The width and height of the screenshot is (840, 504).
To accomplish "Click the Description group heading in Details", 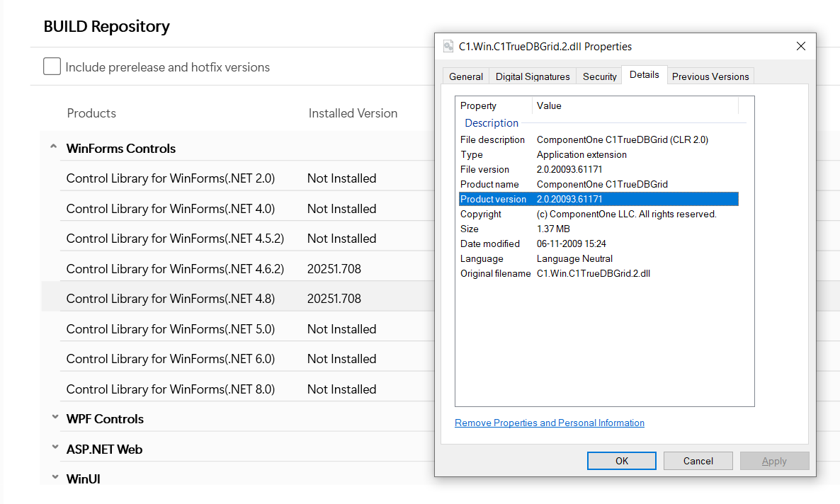I will click(492, 123).
